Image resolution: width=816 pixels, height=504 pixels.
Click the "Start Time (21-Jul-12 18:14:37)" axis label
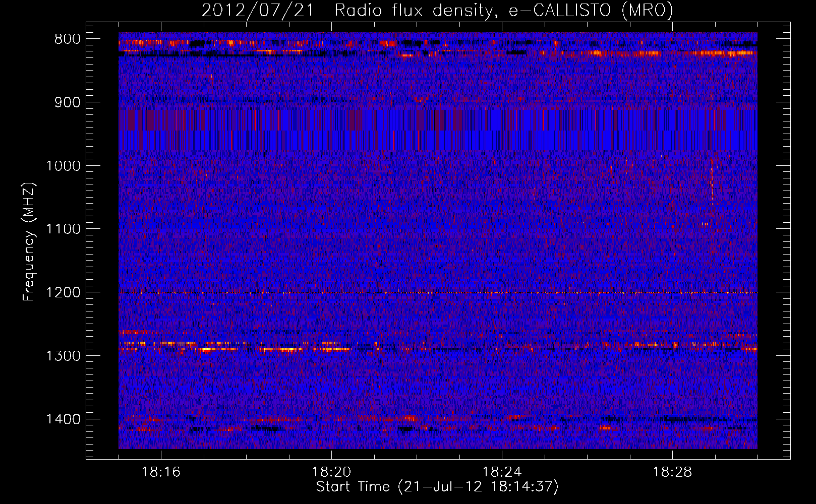click(x=437, y=487)
